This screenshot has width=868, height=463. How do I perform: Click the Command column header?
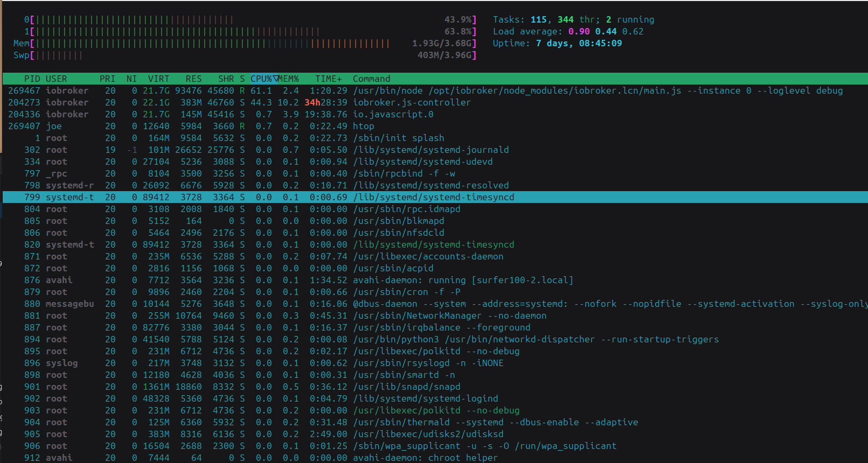(x=371, y=79)
